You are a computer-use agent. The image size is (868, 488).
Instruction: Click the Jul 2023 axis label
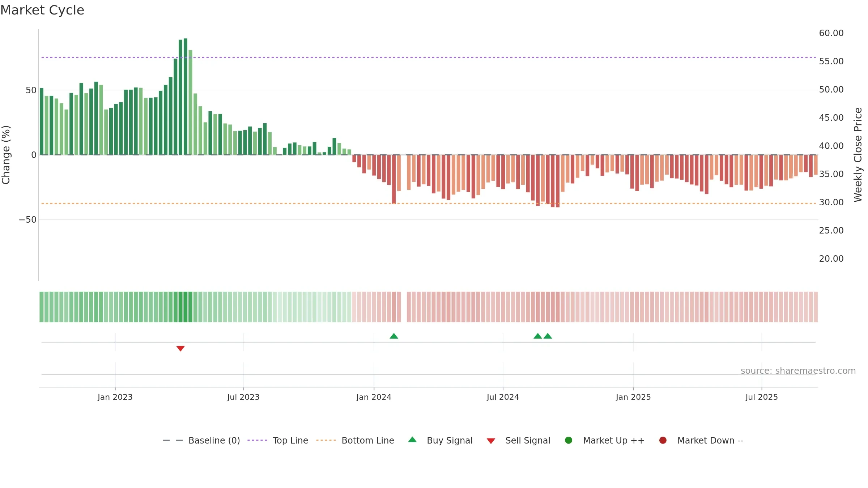click(243, 397)
